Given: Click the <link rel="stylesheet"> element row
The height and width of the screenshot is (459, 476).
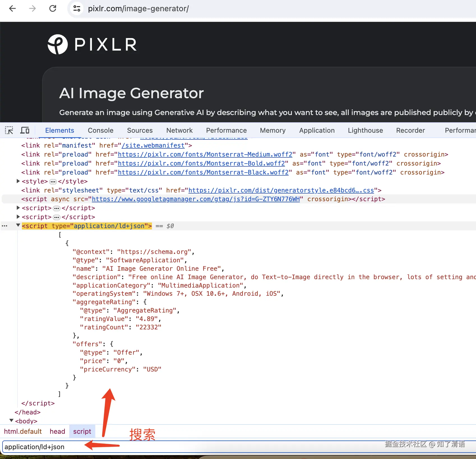Looking at the screenshot, I should point(201,190).
